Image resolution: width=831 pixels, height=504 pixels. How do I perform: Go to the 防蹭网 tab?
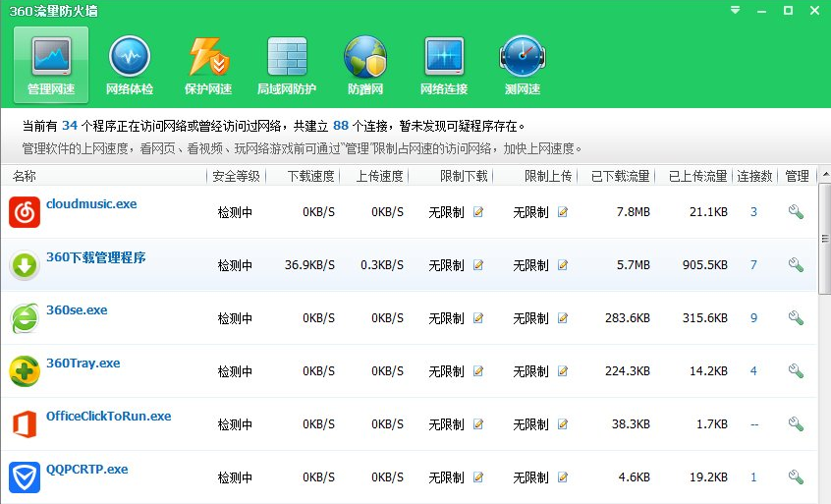365,65
